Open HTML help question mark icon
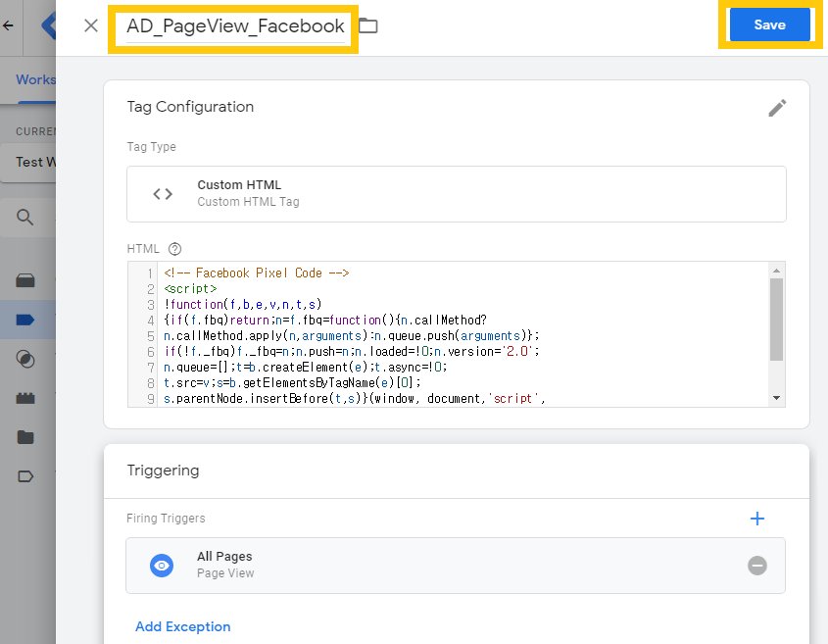828x644 pixels. tap(174, 249)
